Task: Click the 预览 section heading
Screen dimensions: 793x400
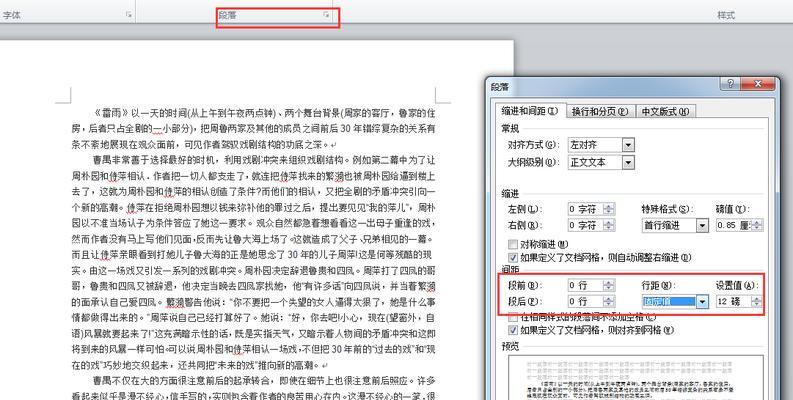Action: (510, 346)
